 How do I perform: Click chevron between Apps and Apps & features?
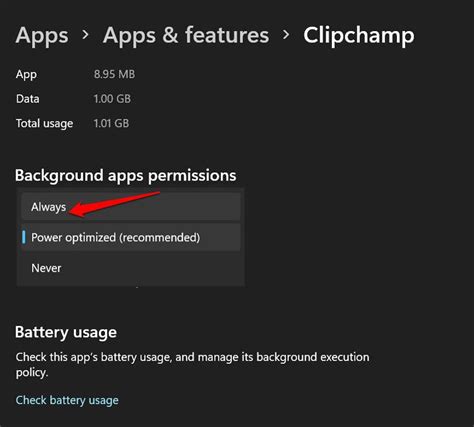(x=86, y=34)
